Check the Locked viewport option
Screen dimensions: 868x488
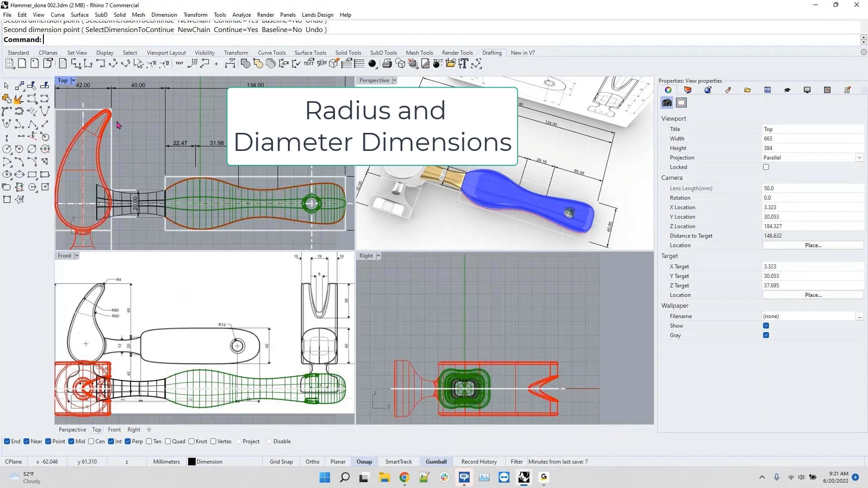coord(766,167)
